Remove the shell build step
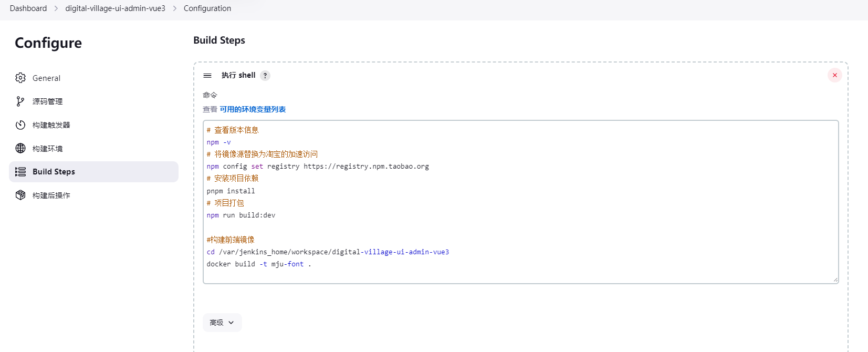This screenshot has width=868, height=352. coord(834,75)
